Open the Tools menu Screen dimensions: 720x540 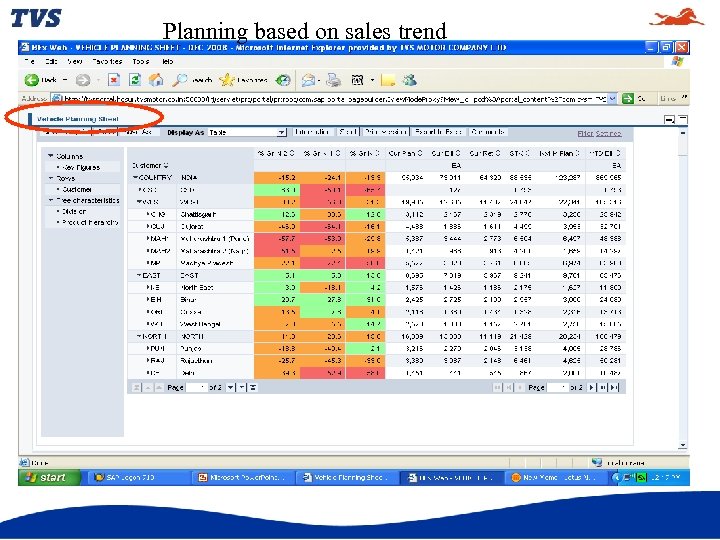tap(141, 61)
